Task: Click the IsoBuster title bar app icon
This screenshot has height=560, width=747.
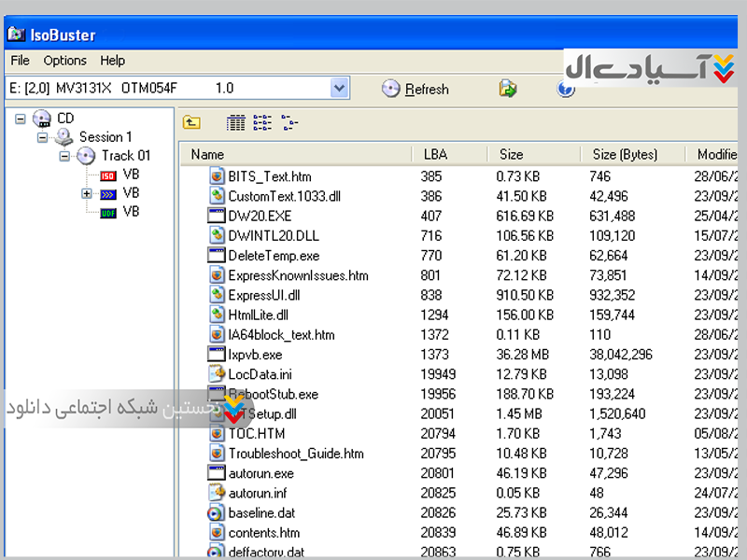Action: (x=16, y=35)
